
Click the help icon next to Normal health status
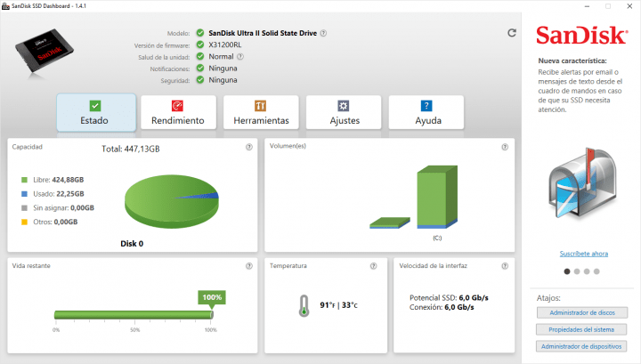(x=240, y=56)
